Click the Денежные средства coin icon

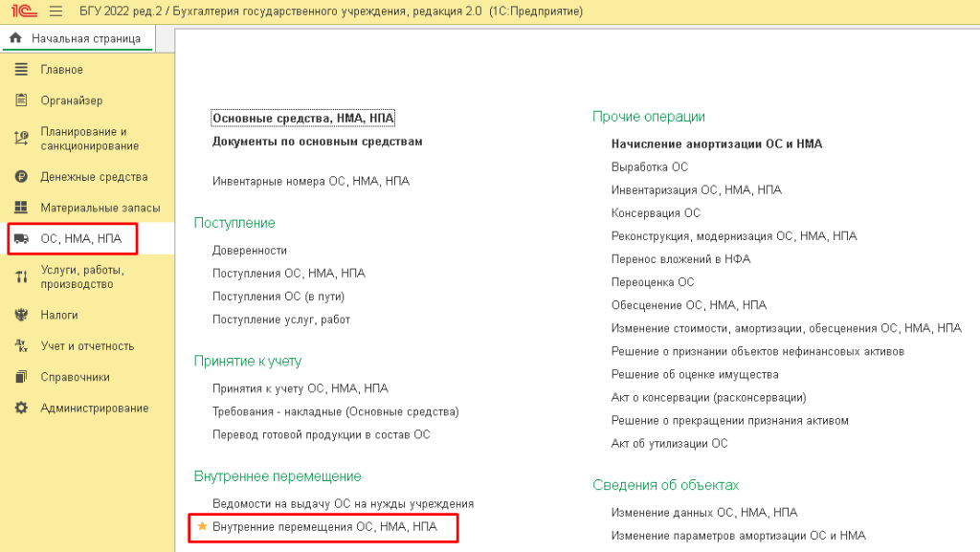click(x=21, y=177)
